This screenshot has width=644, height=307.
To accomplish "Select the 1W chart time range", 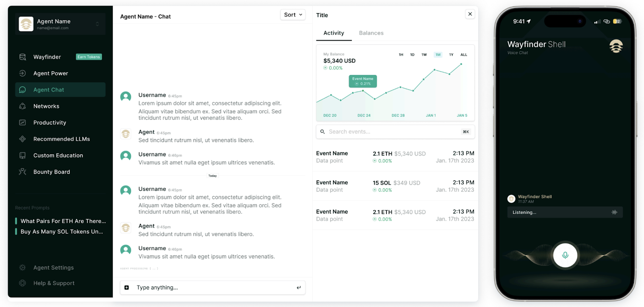I will (424, 55).
